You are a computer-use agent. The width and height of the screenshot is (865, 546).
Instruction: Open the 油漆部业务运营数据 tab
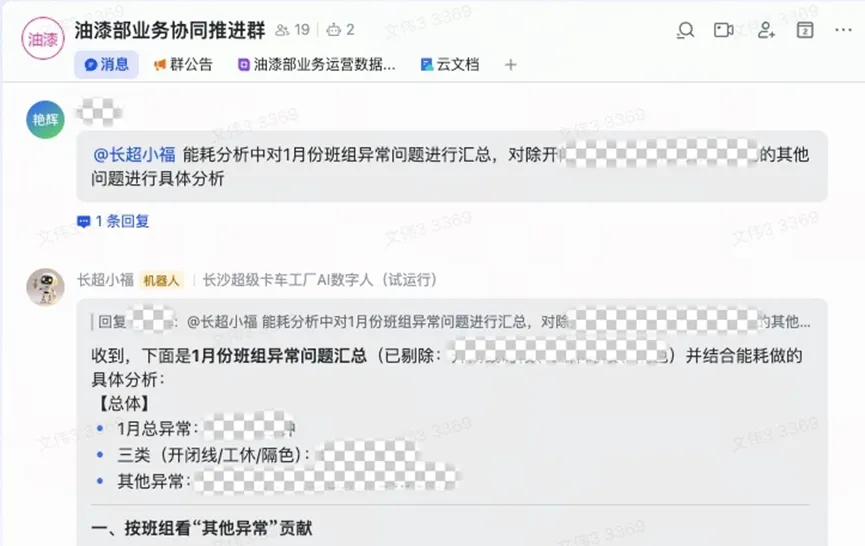point(317,65)
